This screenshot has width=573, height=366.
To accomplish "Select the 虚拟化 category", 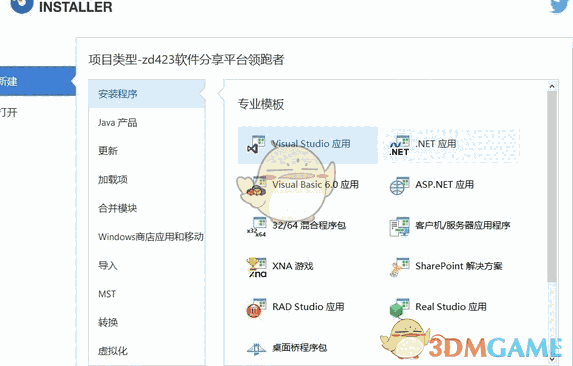I will tap(147, 351).
